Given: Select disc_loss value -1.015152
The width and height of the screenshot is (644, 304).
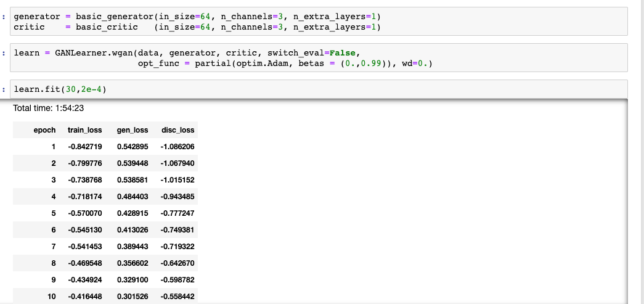Looking at the screenshot, I should (177, 180).
